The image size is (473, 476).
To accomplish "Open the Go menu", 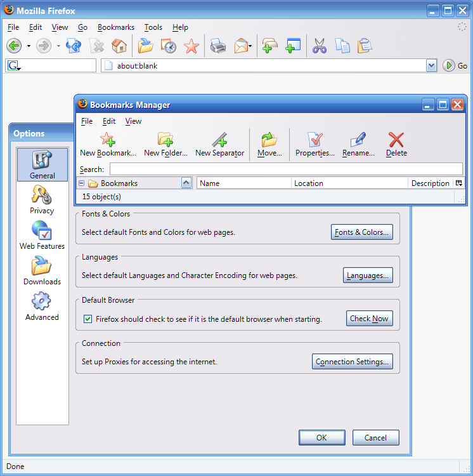I will point(82,27).
